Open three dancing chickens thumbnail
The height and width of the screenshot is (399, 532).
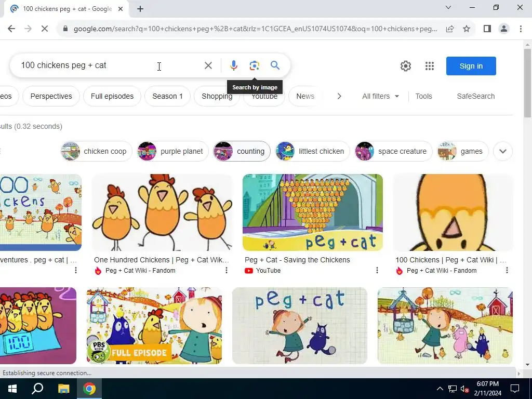click(x=162, y=212)
